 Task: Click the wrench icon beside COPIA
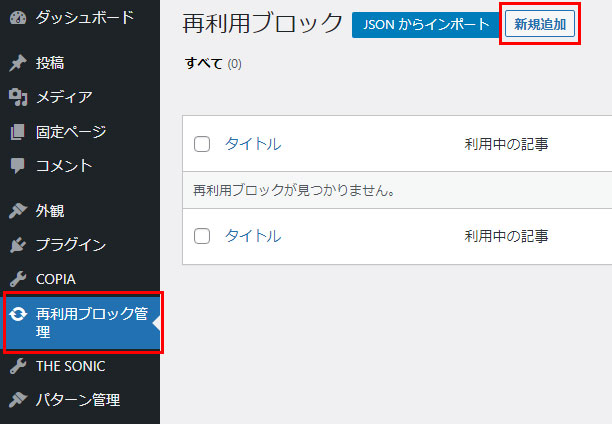(18, 279)
